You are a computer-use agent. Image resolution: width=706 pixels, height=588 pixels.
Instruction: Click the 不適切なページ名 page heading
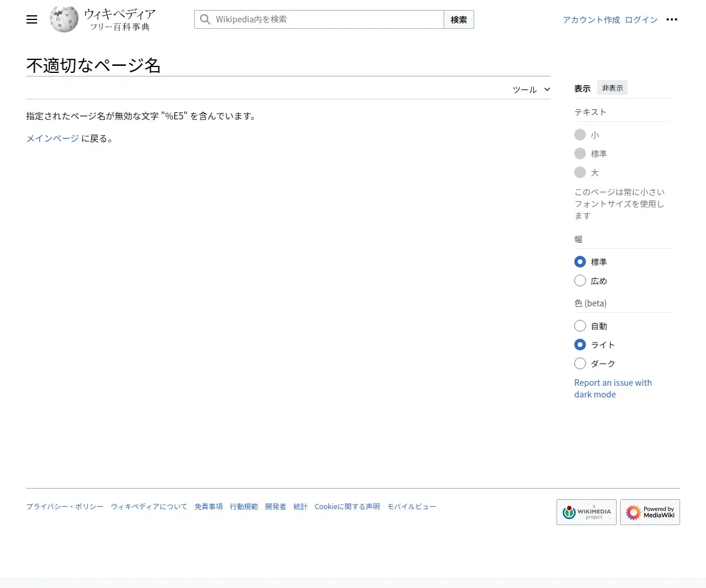click(x=94, y=65)
